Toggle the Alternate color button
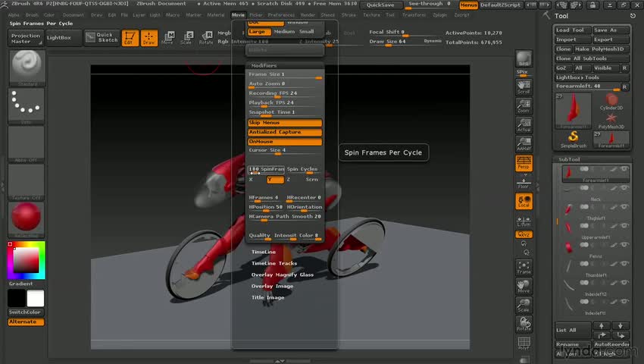The height and width of the screenshot is (364, 644). click(x=26, y=322)
